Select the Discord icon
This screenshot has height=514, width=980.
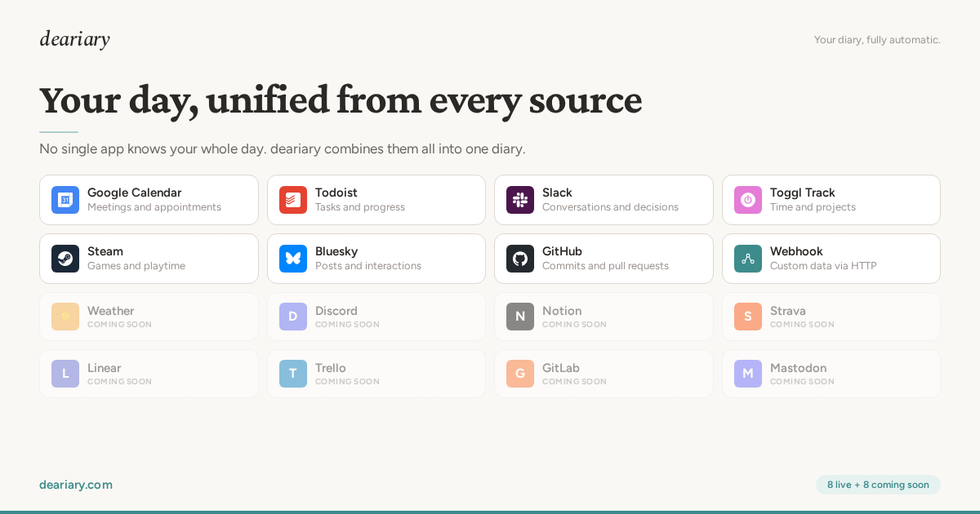[293, 317]
